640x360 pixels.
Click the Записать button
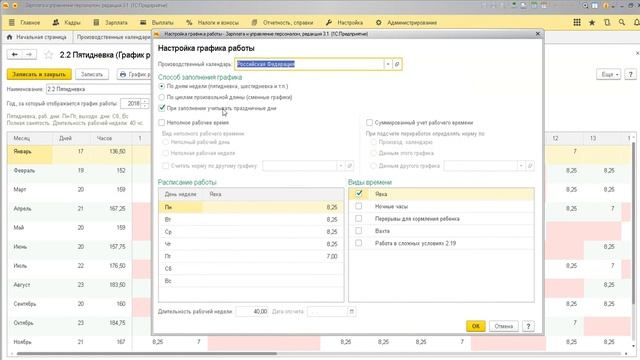click(92, 74)
